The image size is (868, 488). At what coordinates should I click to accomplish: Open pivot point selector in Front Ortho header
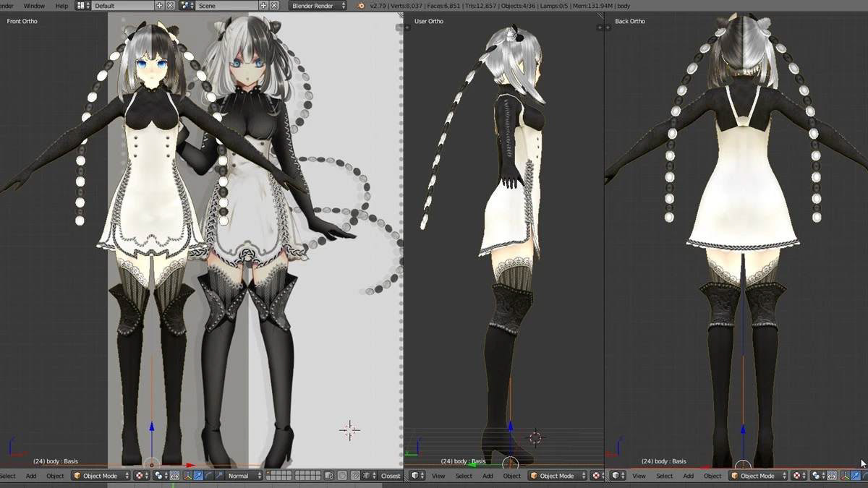pyautogui.click(x=159, y=476)
